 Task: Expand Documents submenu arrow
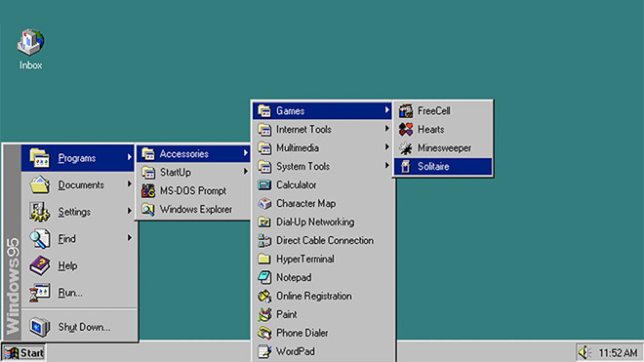[129, 183]
